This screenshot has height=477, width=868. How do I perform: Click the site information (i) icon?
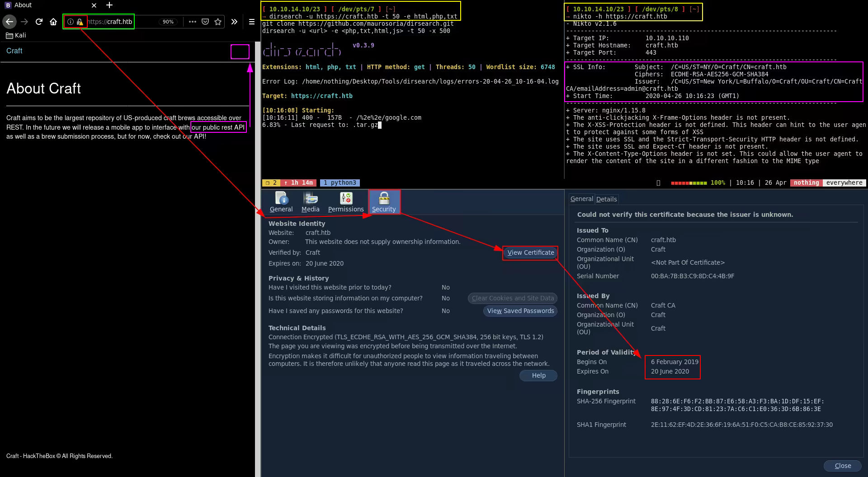coord(71,22)
